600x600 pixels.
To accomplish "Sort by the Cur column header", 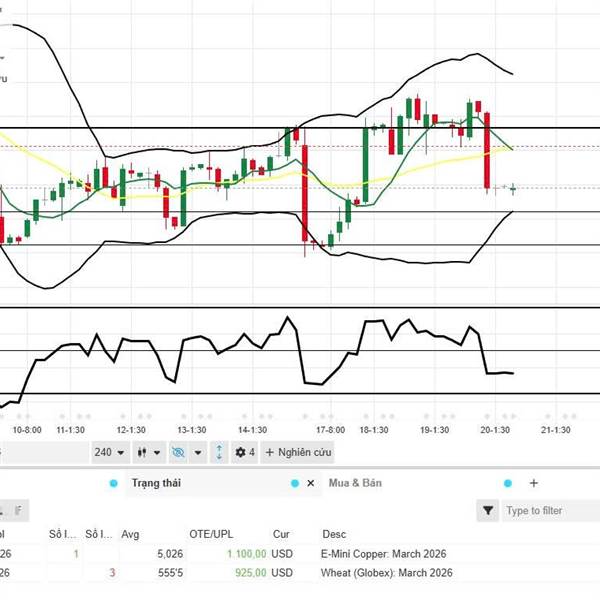I will (281, 534).
